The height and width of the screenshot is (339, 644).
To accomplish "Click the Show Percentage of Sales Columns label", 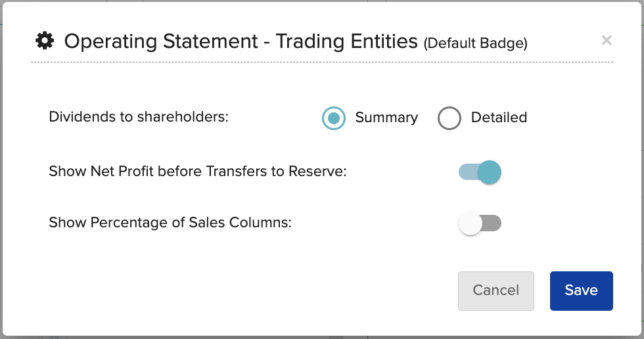I will [170, 223].
